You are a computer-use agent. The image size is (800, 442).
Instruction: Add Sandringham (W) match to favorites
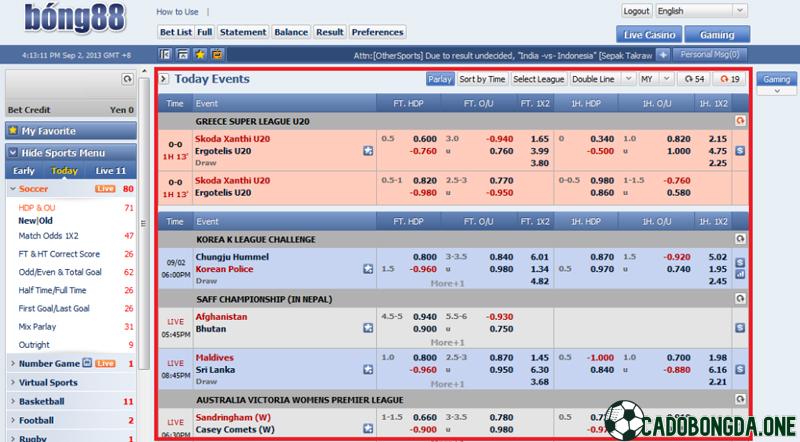tap(368, 429)
